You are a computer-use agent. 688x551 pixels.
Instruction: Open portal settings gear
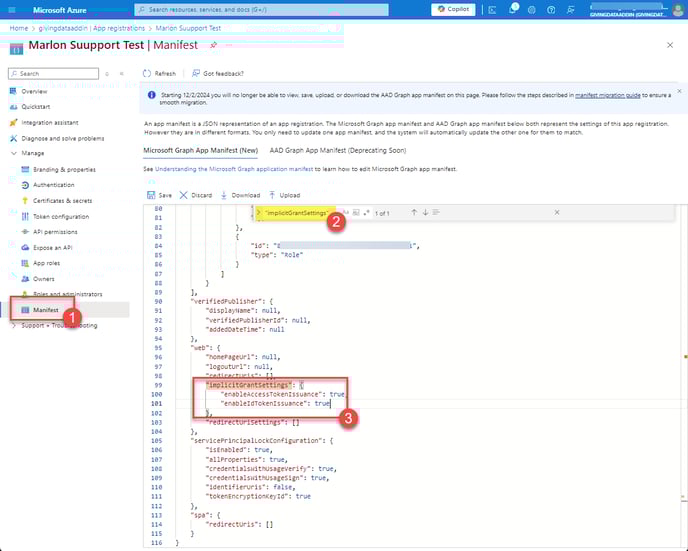[531, 10]
